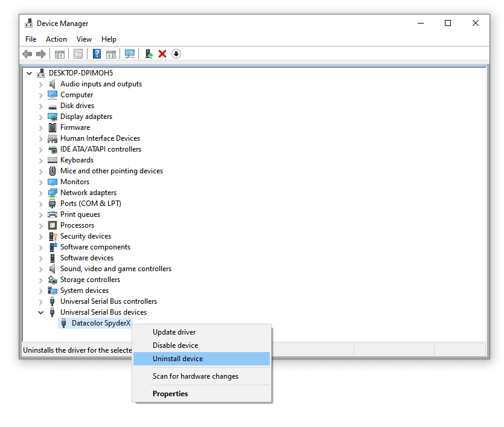Click the Back navigation arrow in the toolbar

tap(27, 54)
